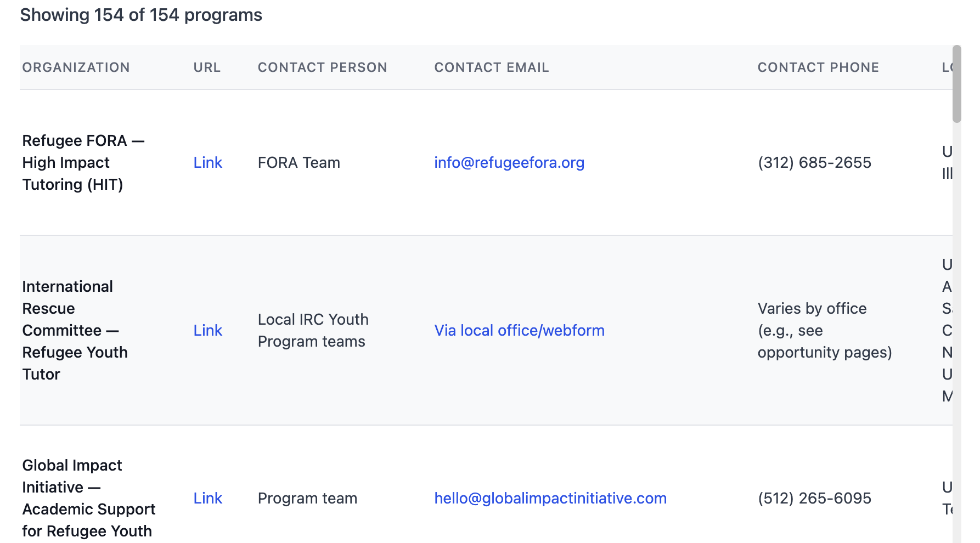
Task: Sort by the CONTACT EMAIL column header
Action: pyautogui.click(x=491, y=67)
